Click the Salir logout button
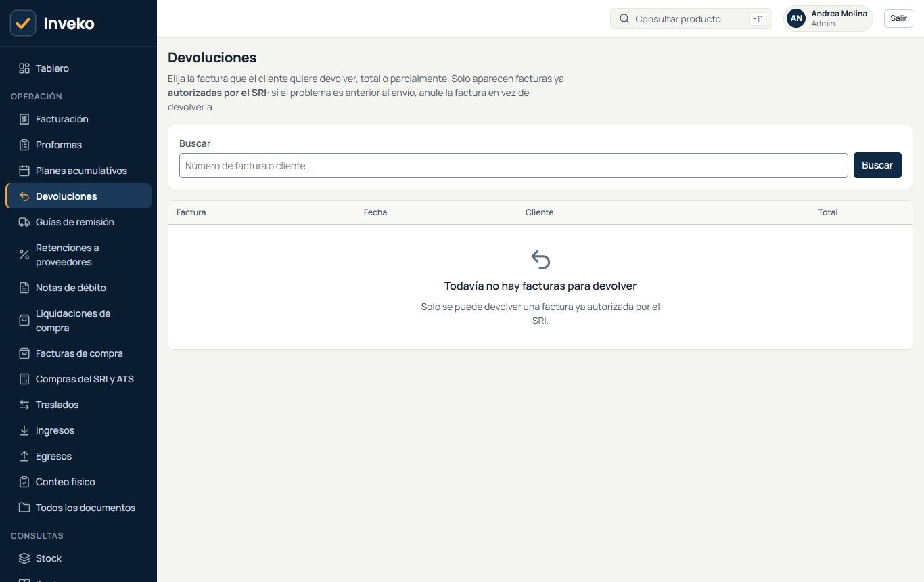This screenshot has height=582, width=924. tap(898, 18)
